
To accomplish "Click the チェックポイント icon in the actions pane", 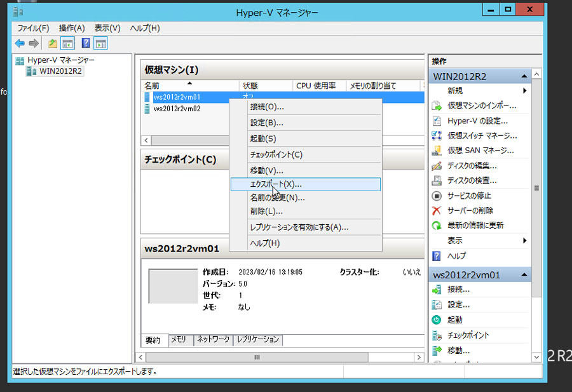I will (x=437, y=335).
